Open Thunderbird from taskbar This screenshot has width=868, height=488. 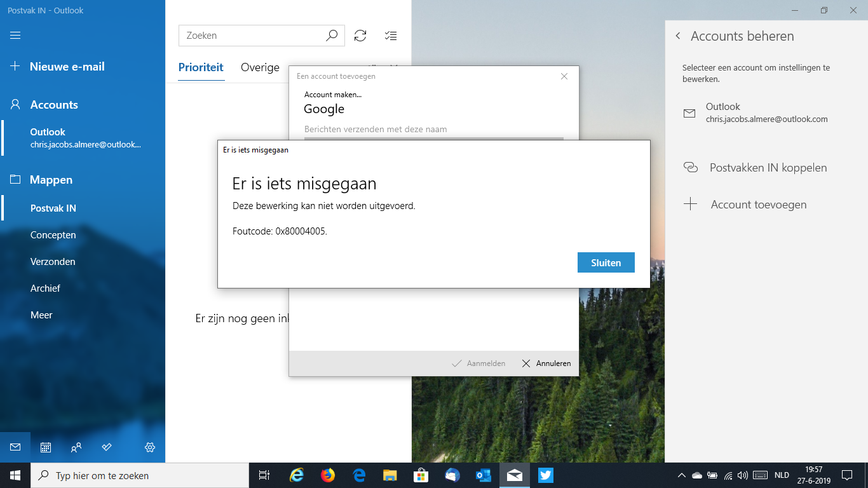click(x=452, y=475)
